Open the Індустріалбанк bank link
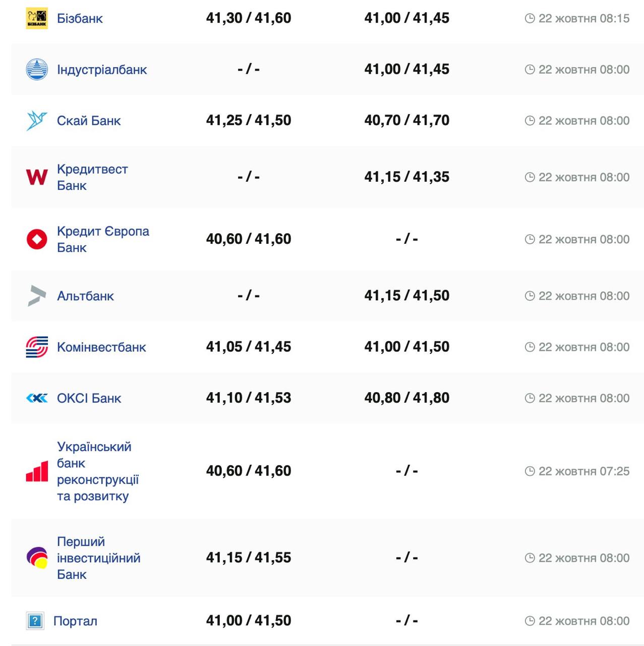 pyautogui.click(x=102, y=70)
